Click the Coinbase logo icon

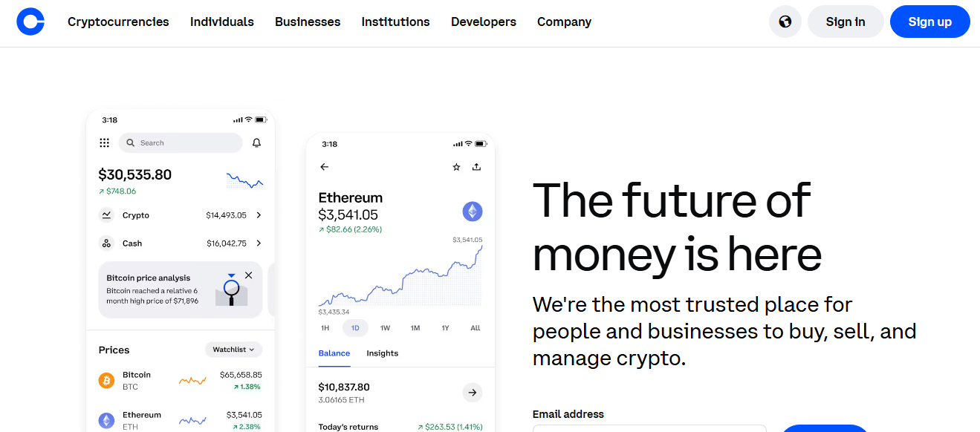point(30,22)
